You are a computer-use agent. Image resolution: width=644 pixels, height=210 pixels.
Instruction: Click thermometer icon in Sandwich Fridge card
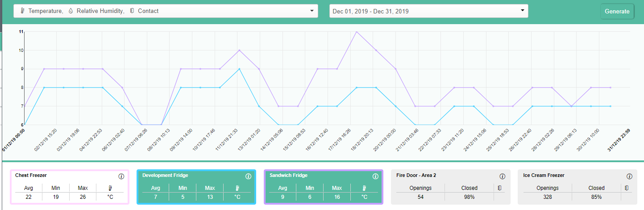click(x=364, y=188)
